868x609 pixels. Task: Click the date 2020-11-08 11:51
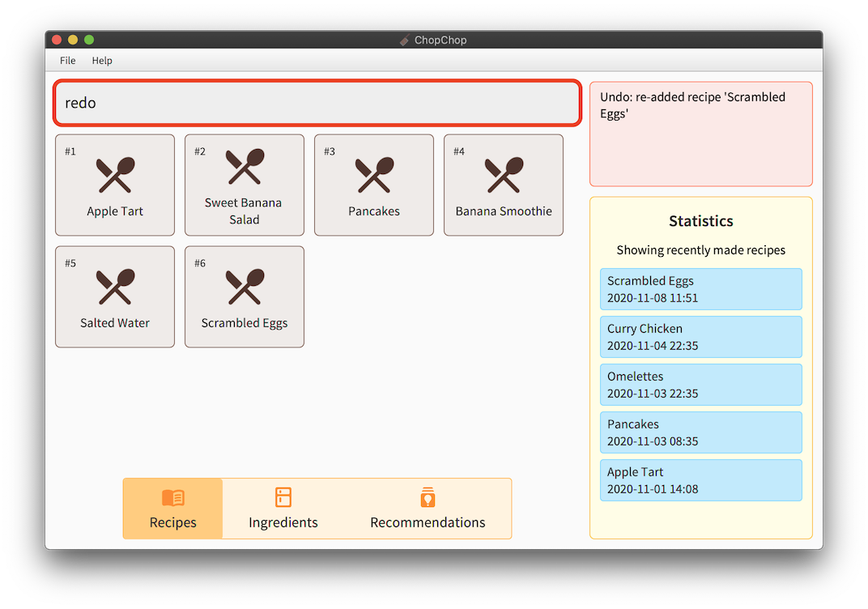[653, 298]
